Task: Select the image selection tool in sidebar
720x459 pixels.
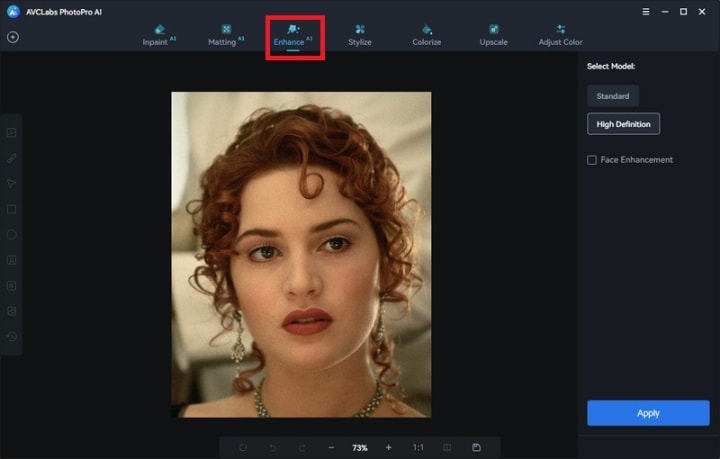Action: click(x=11, y=133)
